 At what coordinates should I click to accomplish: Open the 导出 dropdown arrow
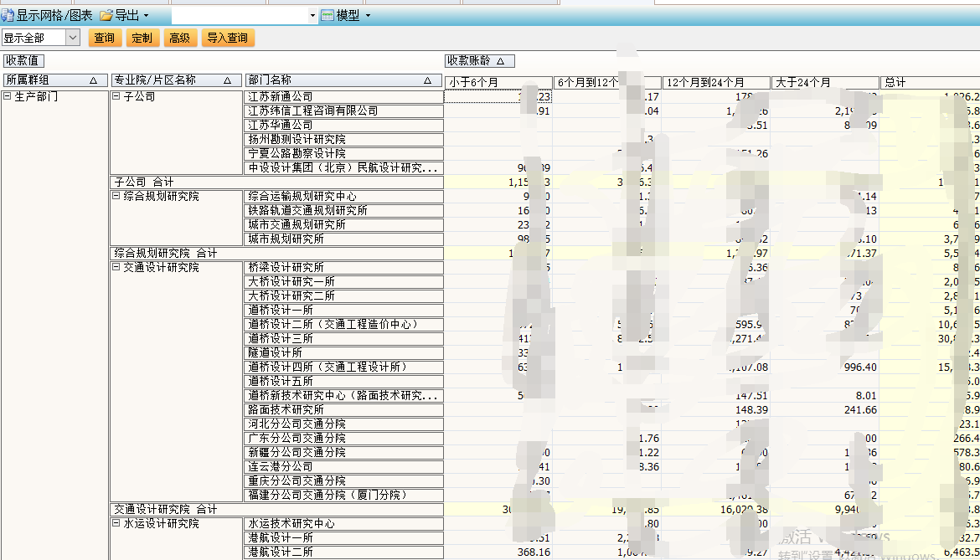[x=146, y=16]
